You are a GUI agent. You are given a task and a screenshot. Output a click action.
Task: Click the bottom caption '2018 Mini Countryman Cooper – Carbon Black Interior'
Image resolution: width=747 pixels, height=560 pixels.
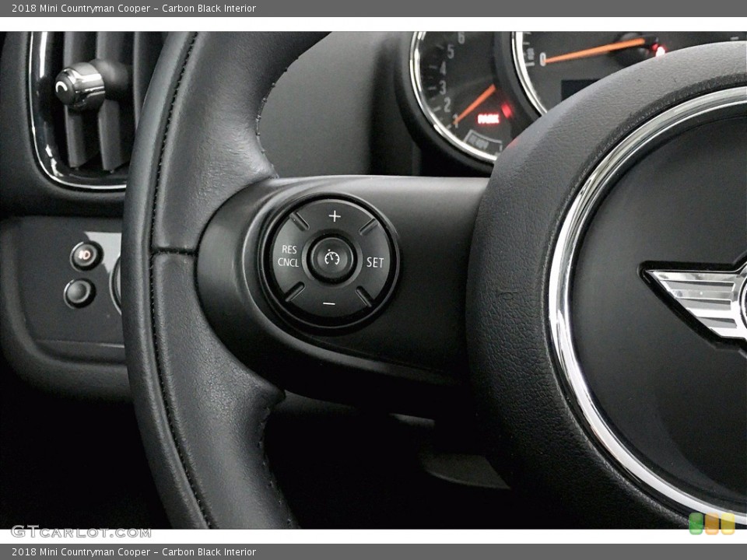[x=133, y=552]
